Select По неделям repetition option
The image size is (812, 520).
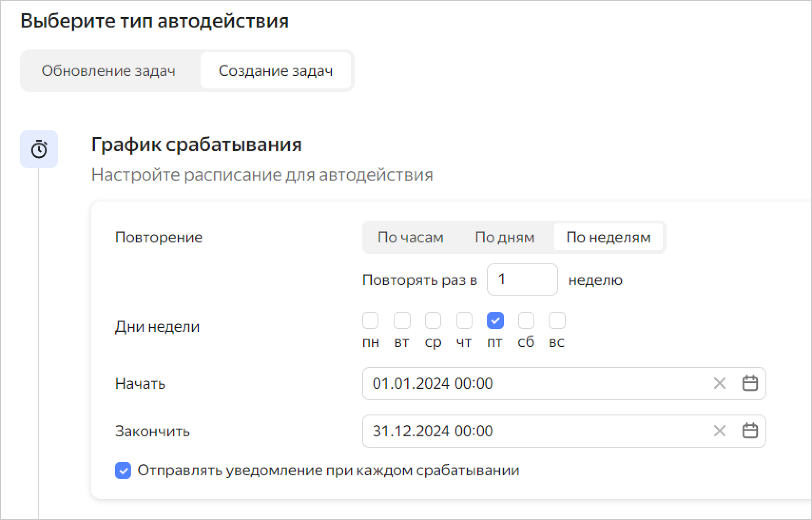[x=608, y=237]
